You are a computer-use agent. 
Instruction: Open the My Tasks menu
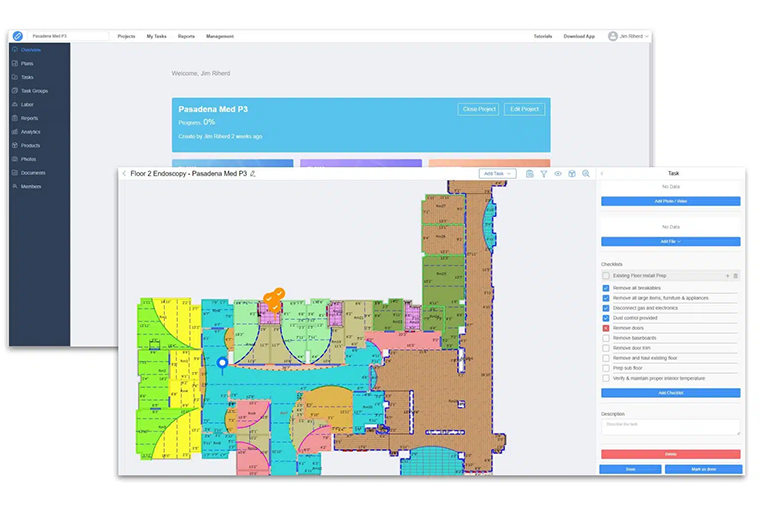157,36
